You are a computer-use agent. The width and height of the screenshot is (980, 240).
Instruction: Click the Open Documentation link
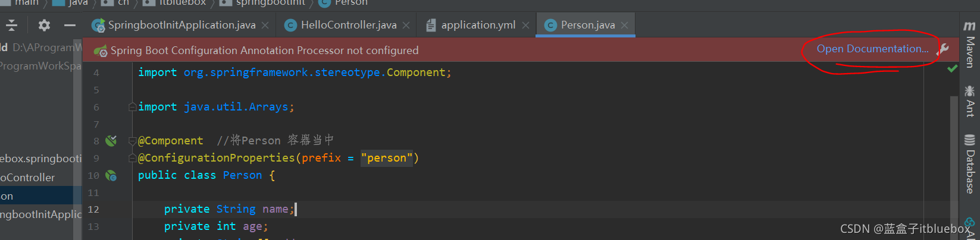coord(872,49)
